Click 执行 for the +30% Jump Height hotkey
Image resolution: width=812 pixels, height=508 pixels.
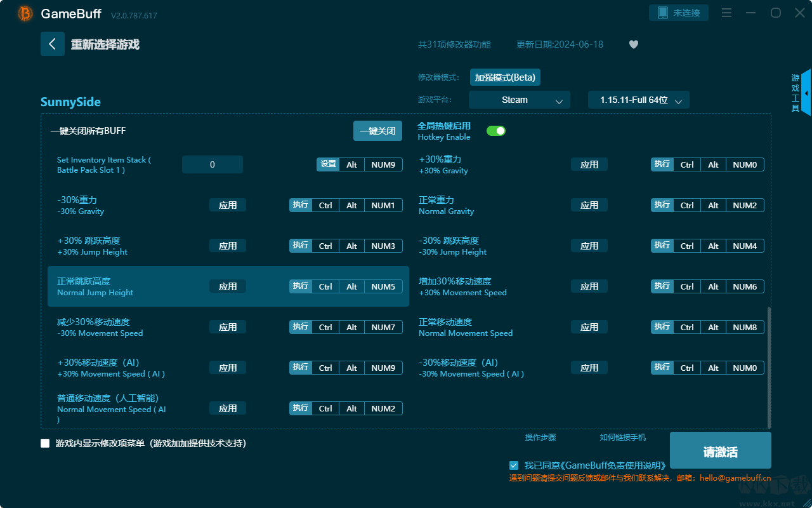pyautogui.click(x=301, y=246)
